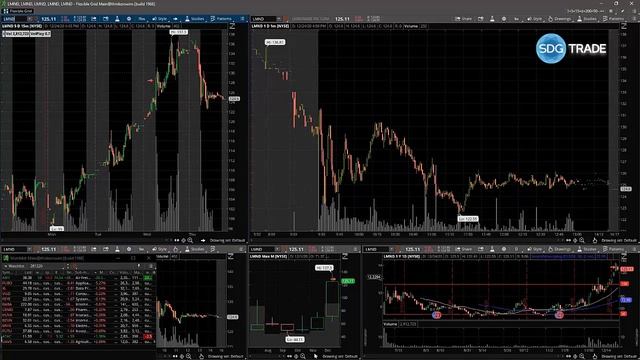
Task: Expand symbol dropdown in the 1m chart toolbar
Action: 279,19
